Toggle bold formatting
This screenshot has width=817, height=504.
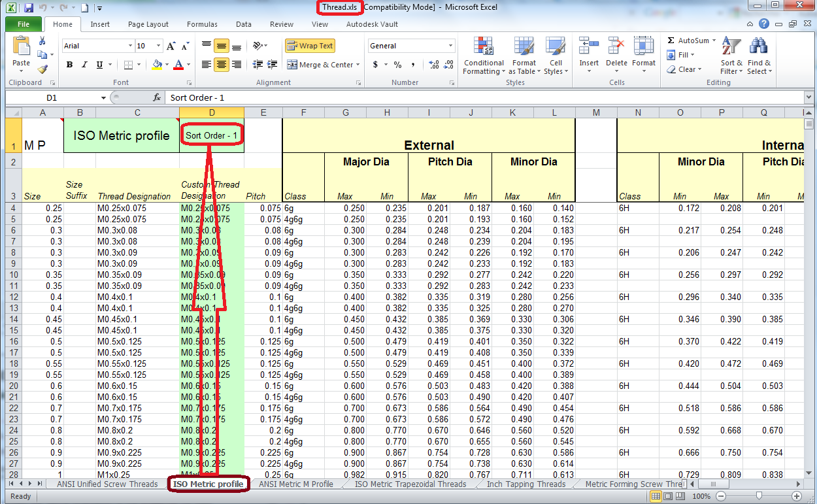(69, 65)
